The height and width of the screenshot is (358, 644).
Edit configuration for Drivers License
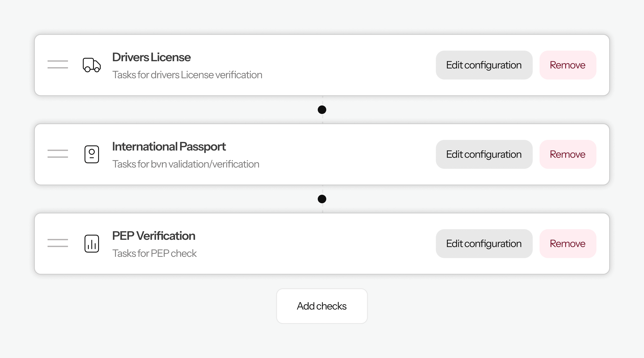click(484, 65)
